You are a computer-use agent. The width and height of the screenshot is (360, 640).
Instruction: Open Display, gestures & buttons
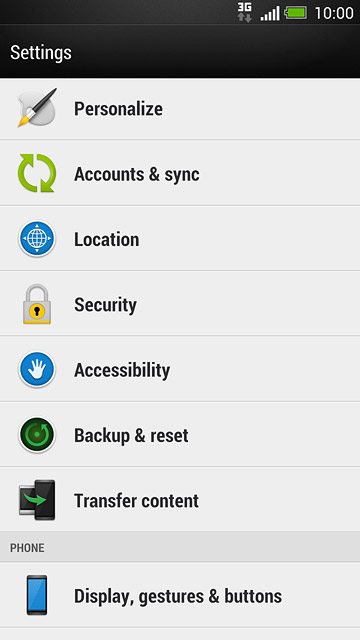(180, 595)
